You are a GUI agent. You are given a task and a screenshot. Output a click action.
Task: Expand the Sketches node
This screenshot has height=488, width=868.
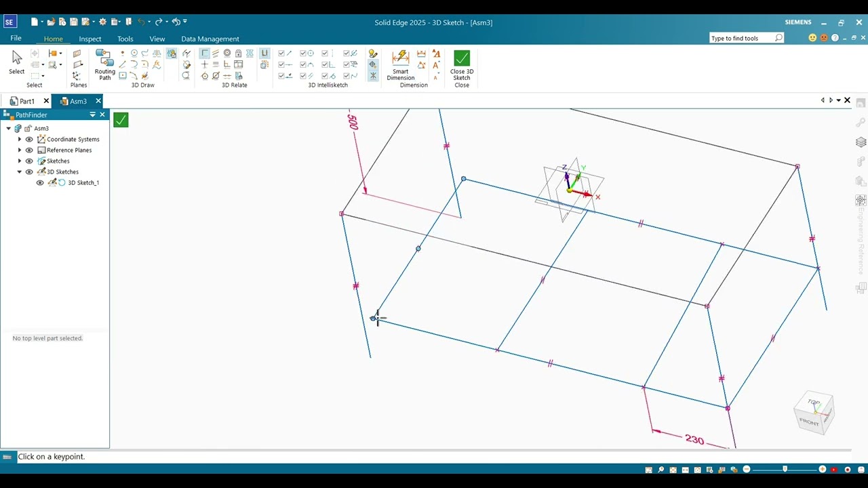point(19,161)
